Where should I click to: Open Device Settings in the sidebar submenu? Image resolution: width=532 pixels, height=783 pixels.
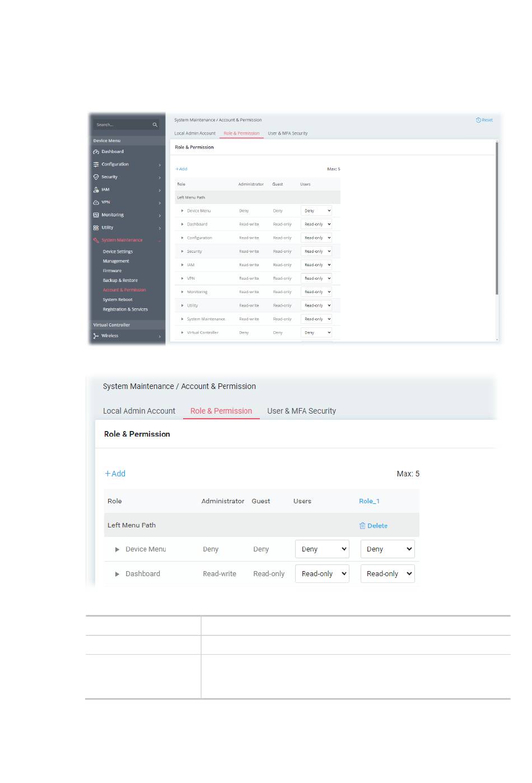pyautogui.click(x=118, y=252)
